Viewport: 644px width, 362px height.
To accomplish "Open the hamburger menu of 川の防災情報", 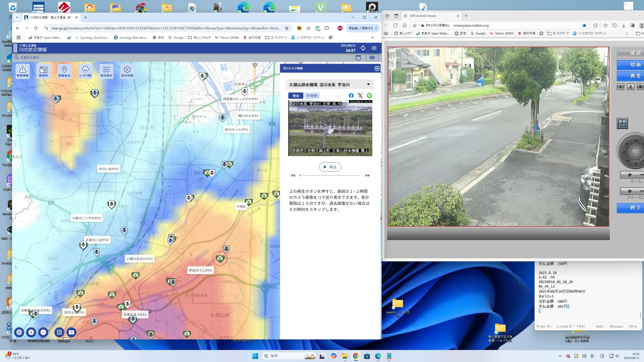I will [374, 48].
